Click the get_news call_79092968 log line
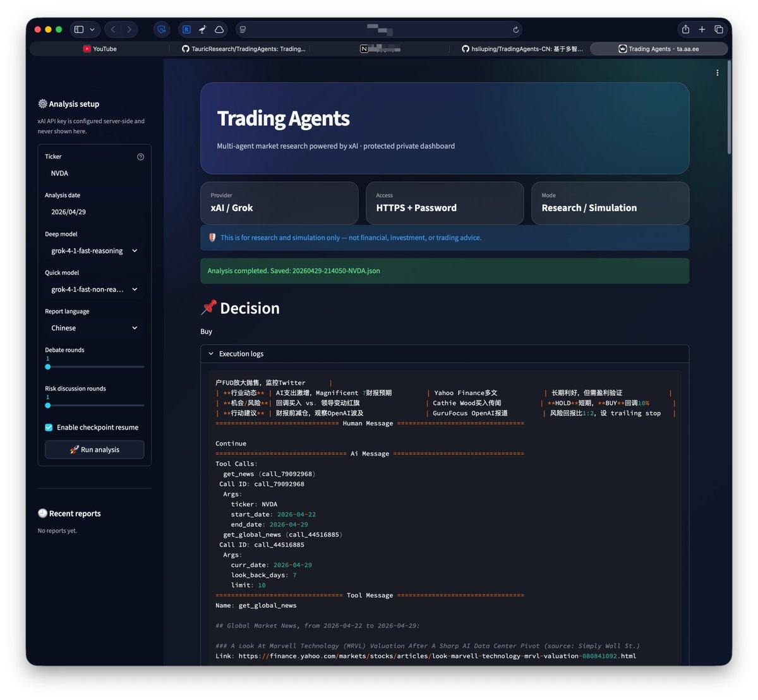Image resolution: width=758 pixels, height=700 pixels. (x=269, y=474)
